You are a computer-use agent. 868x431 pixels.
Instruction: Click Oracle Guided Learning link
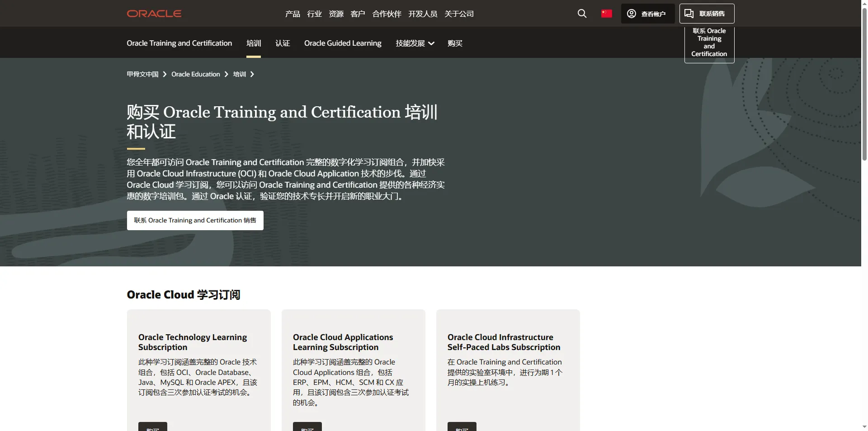click(x=342, y=43)
